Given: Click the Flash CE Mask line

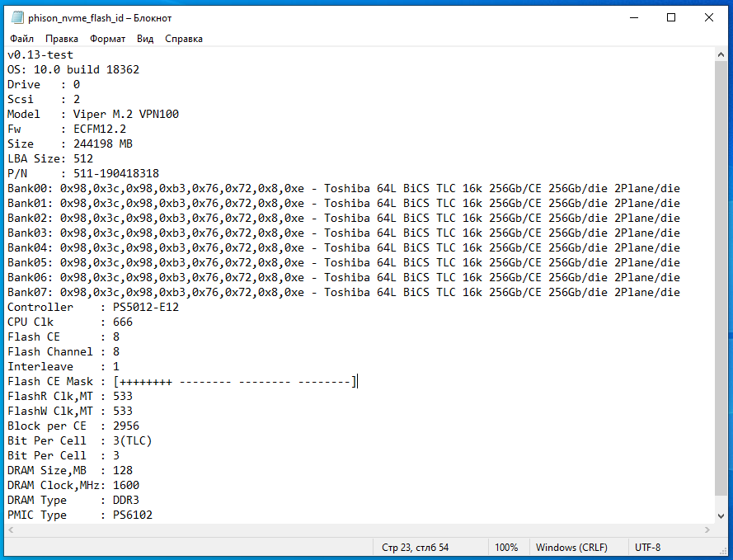Looking at the screenshot, I should tap(182, 381).
